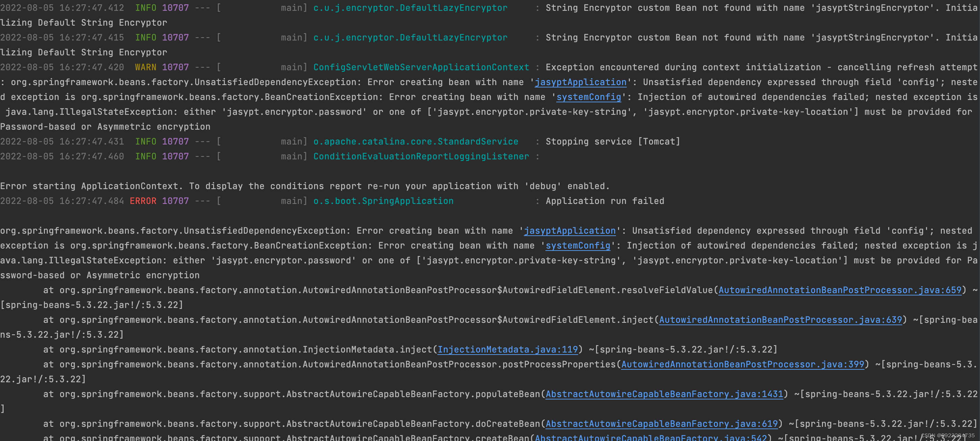Open jasyptApplication link in WARN log line

coord(581,82)
